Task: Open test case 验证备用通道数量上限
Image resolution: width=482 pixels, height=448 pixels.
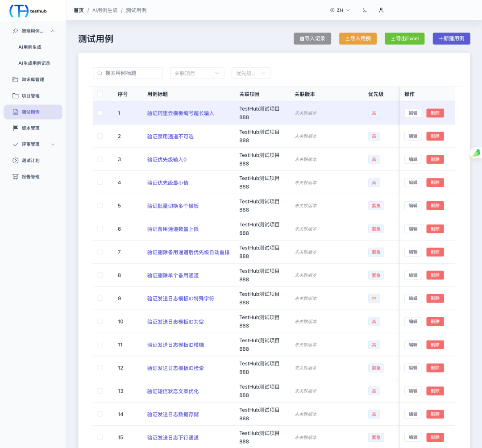Action: 173,229
